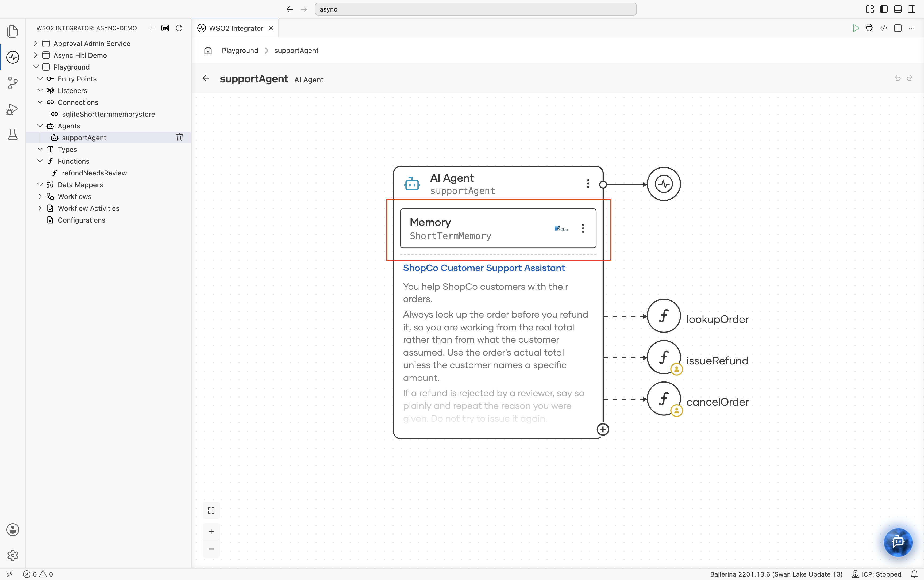
Task: Expand Workflow Activities tree section
Action: tap(40, 208)
